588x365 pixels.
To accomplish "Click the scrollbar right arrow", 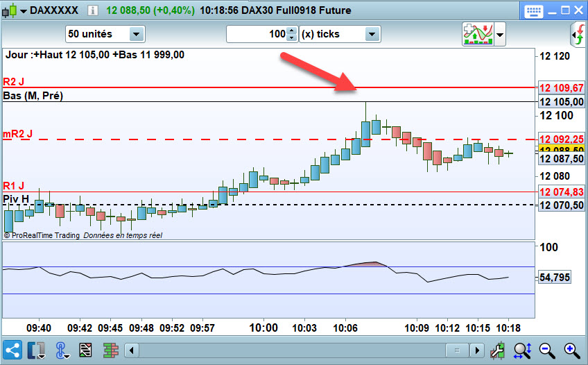I will [x=476, y=350].
